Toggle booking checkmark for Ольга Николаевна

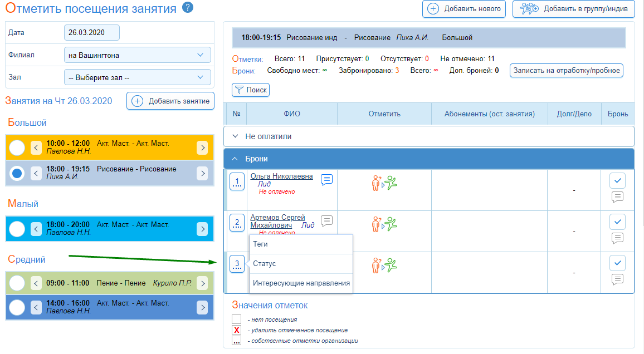tap(617, 180)
